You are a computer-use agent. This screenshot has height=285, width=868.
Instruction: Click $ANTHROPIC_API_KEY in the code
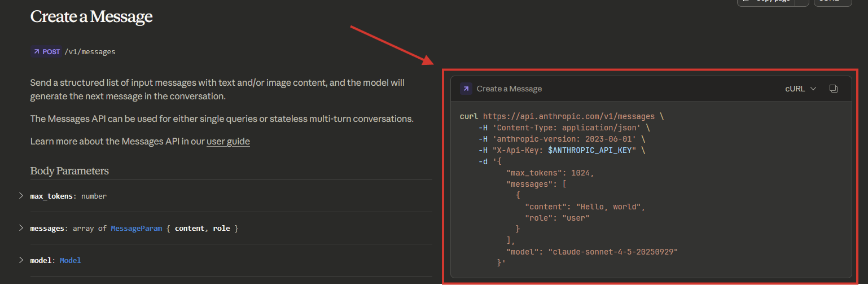pos(590,151)
